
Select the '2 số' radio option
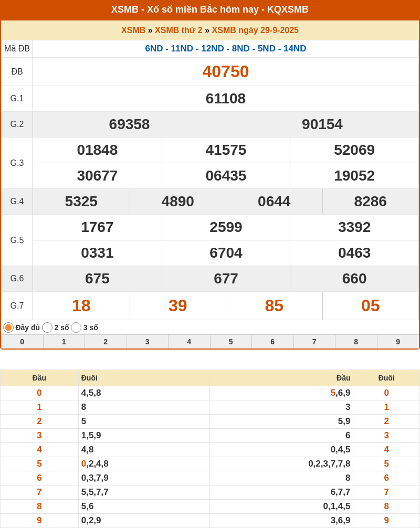[x=47, y=328]
